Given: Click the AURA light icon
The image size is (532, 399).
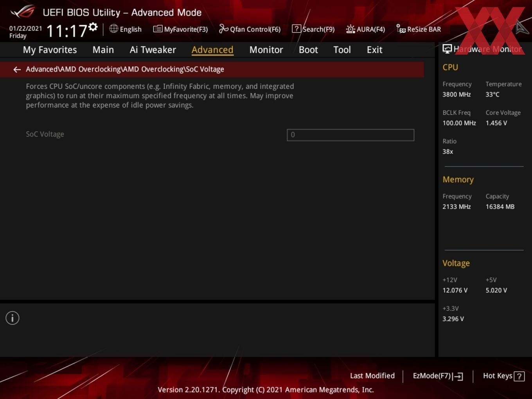Looking at the screenshot, I should click(350, 29).
